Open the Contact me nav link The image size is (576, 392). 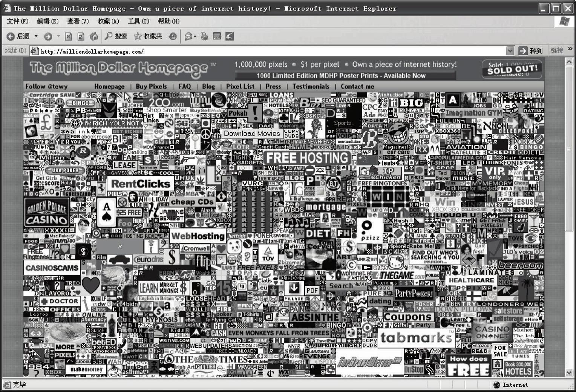point(357,86)
